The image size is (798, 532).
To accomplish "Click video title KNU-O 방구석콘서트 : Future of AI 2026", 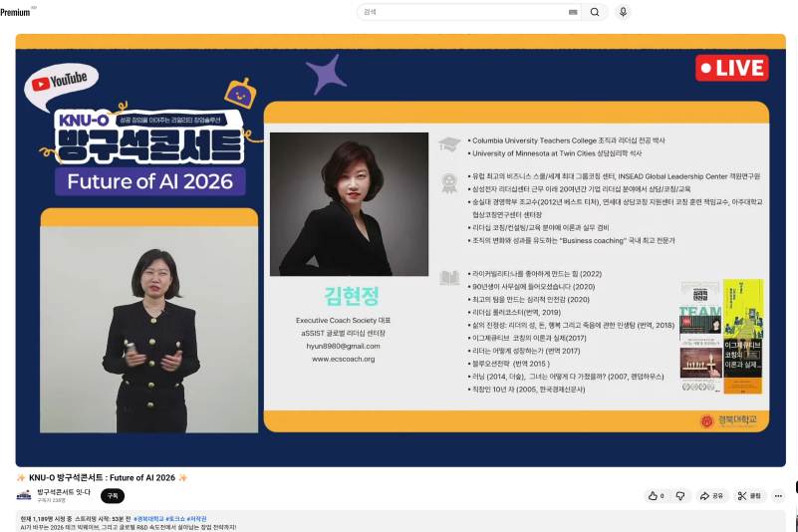I will pos(102,477).
